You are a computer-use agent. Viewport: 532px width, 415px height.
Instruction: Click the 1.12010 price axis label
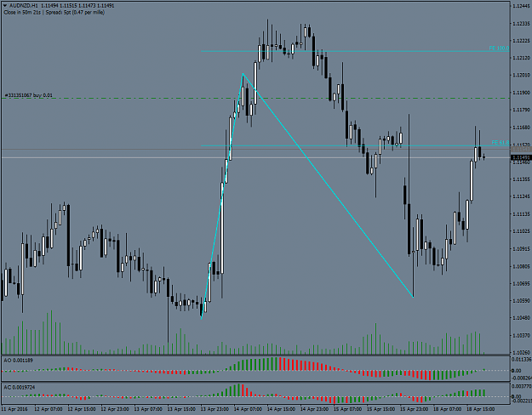pyautogui.click(x=522, y=75)
